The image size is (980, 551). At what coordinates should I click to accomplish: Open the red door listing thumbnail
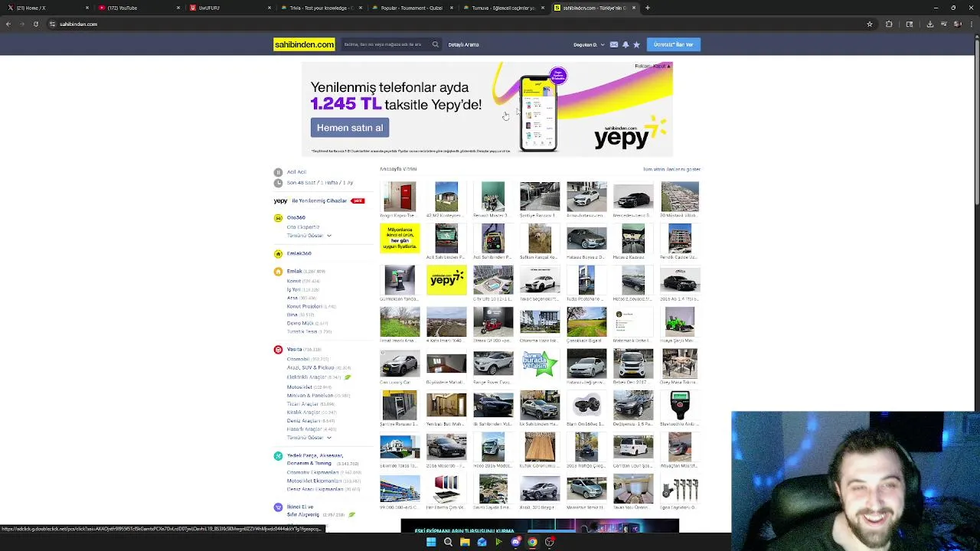(400, 197)
